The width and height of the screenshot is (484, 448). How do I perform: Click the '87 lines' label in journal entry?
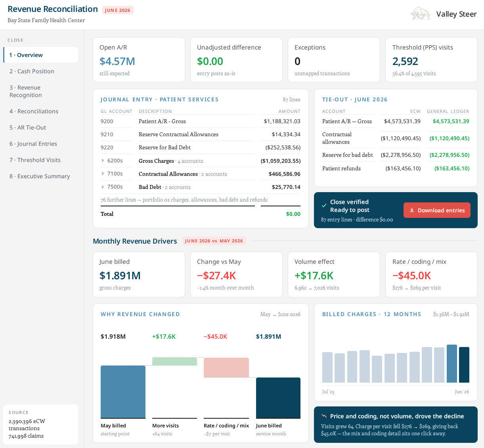(x=292, y=99)
